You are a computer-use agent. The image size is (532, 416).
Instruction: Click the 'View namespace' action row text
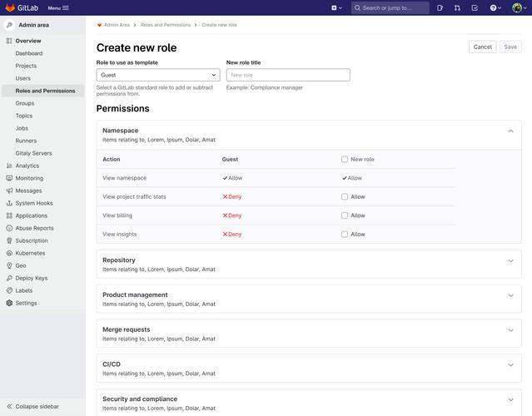125,178
